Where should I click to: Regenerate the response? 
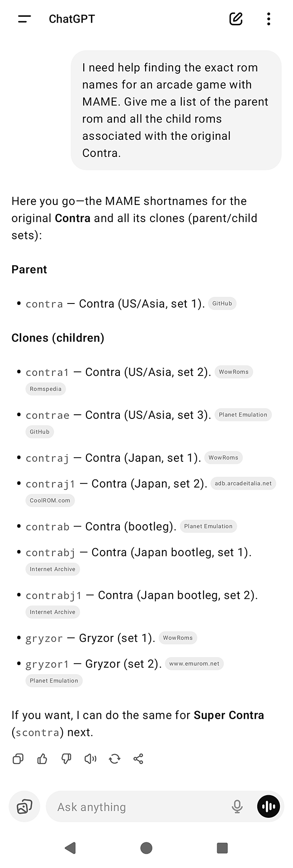[114, 759]
